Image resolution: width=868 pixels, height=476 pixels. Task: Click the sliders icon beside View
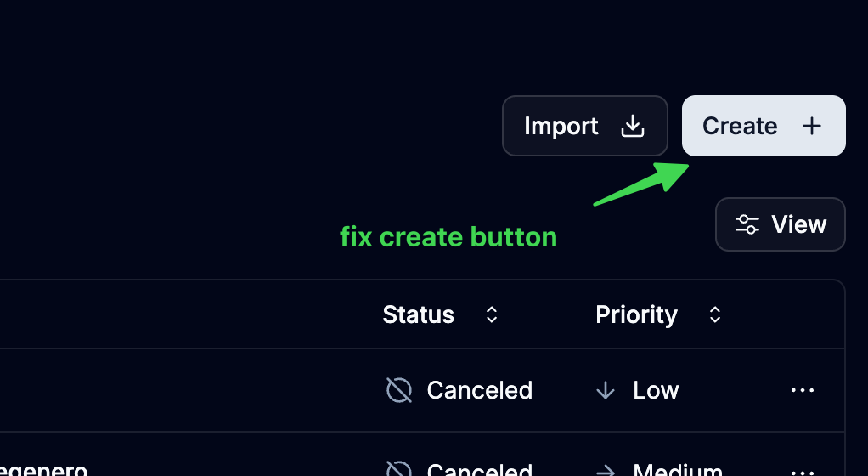point(747,224)
